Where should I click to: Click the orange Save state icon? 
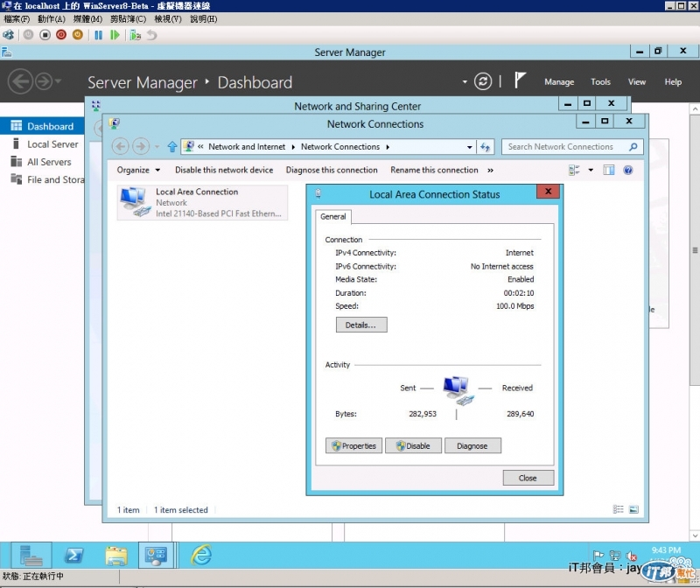tap(78, 35)
